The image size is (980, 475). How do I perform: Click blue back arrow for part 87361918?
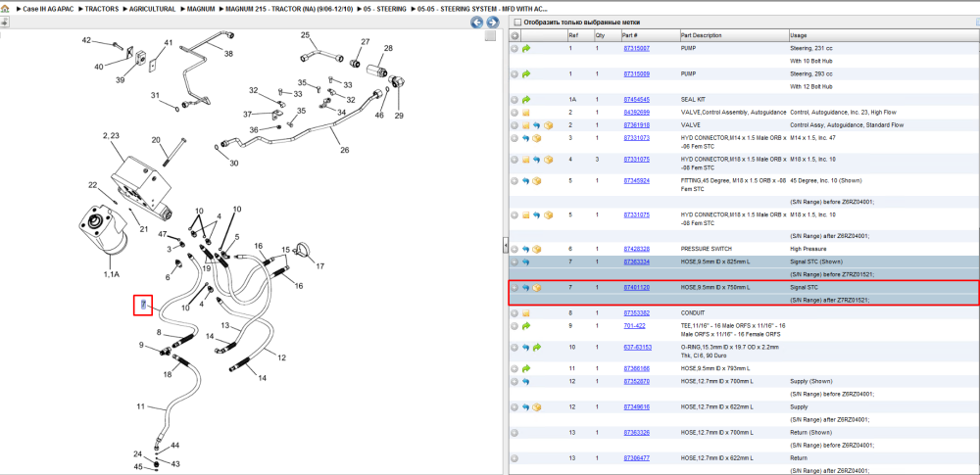[x=536, y=125]
